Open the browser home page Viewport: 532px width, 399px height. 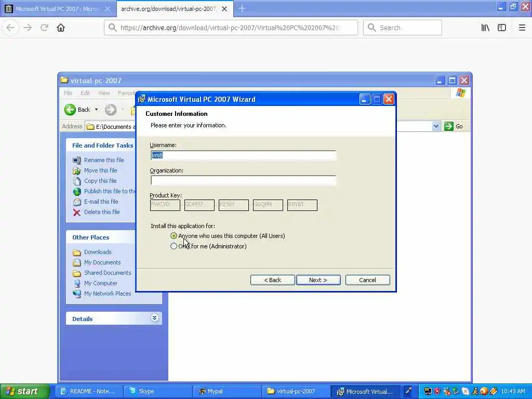(61, 28)
